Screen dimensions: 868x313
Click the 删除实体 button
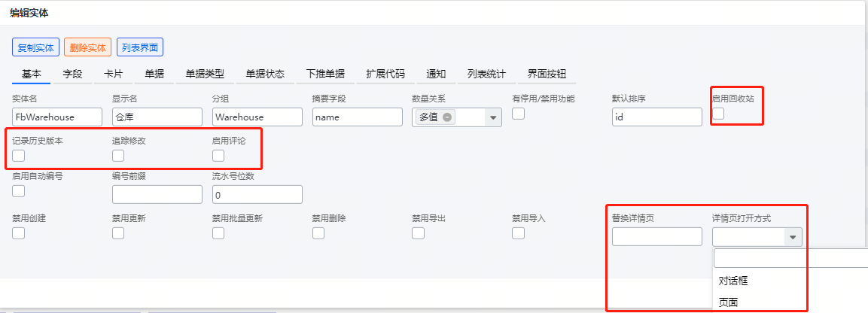pyautogui.click(x=88, y=47)
